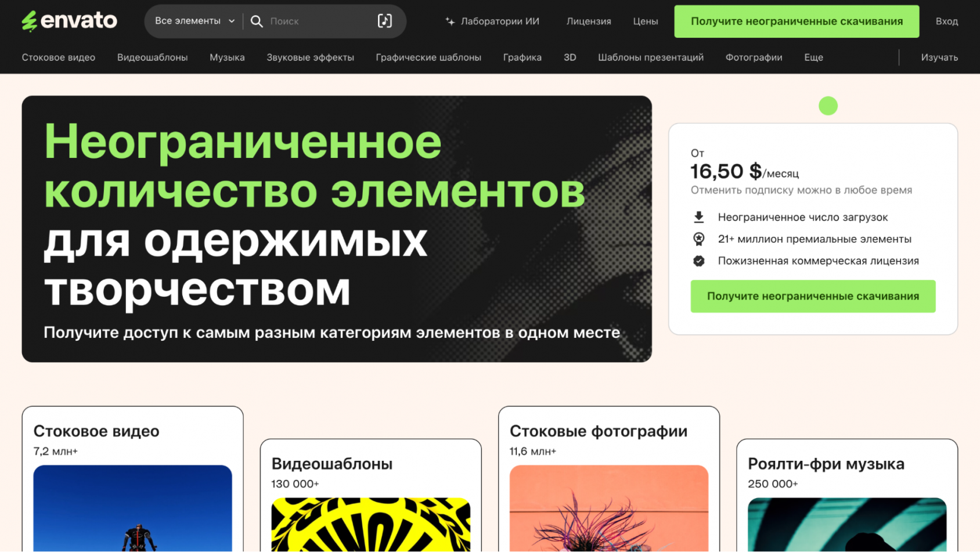Click the download arrow icon in pricing card
This screenshot has height=552, width=980.
pyautogui.click(x=699, y=217)
